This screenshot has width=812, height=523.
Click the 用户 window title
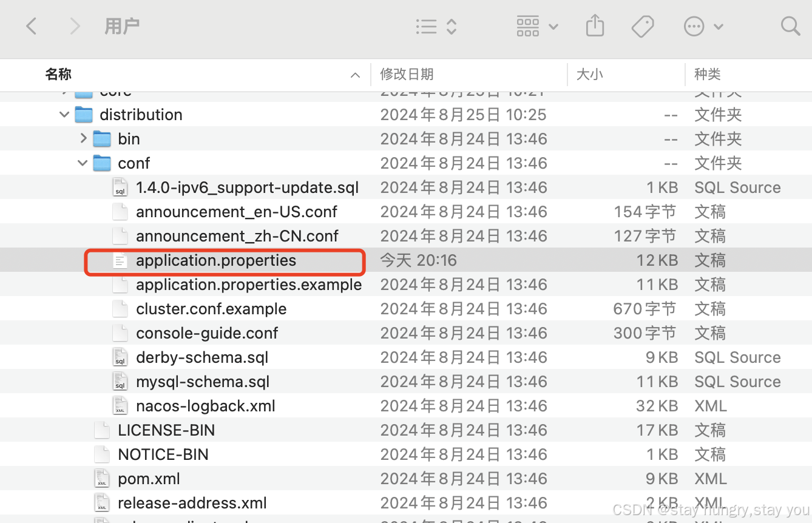pyautogui.click(x=122, y=26)
